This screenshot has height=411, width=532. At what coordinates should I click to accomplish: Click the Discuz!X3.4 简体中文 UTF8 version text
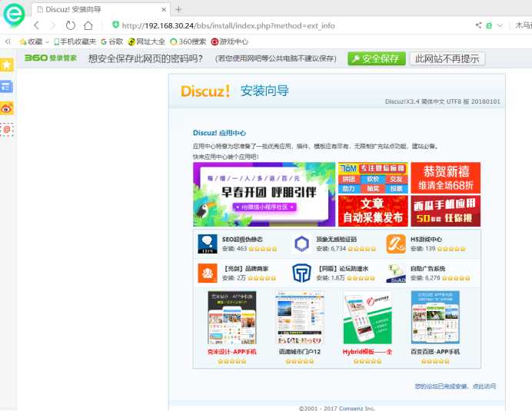(x=442, y=101)
